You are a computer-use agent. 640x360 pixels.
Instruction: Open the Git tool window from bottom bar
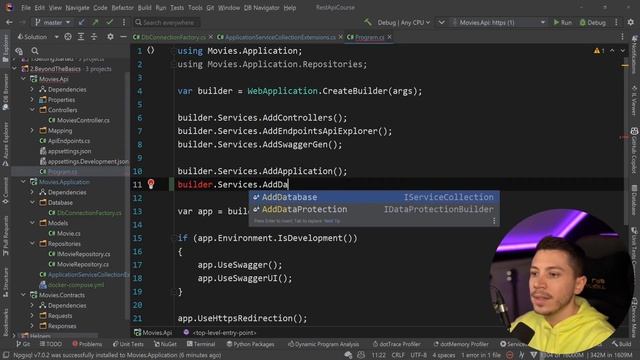pyautogui.click(x=23, y=344)
